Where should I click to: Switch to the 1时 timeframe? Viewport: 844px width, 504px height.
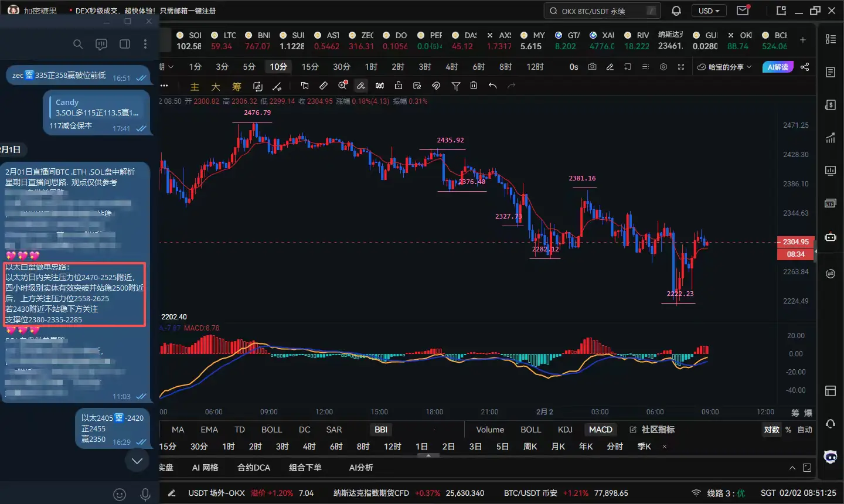click(371, 67)
